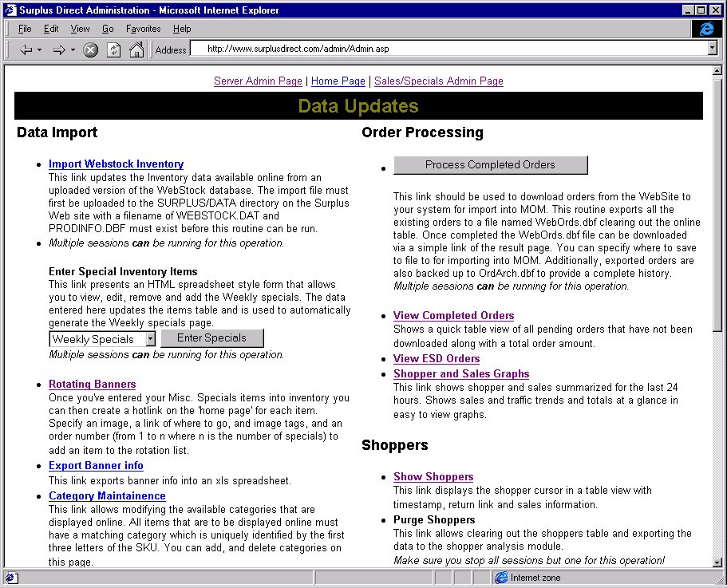Click the Address label in toolbar
Viewport: 727px width, 588px height.
click(x=171, y=49)
